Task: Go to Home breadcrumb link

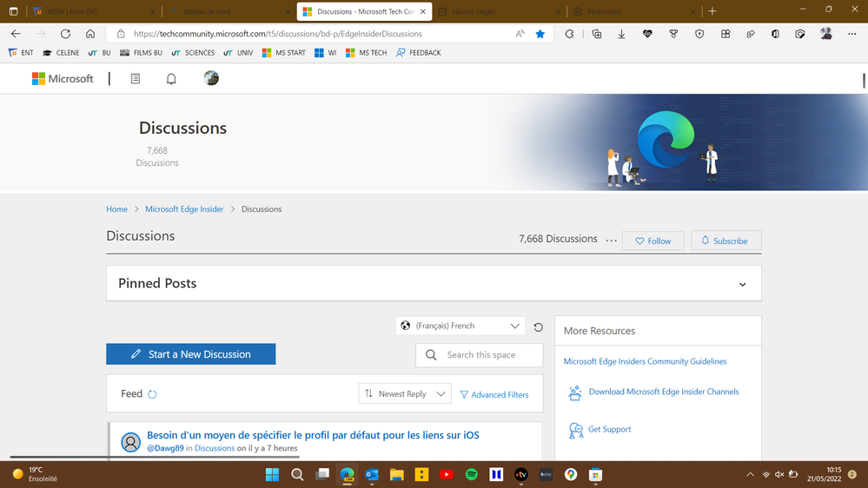Action: tap(116, 209)
